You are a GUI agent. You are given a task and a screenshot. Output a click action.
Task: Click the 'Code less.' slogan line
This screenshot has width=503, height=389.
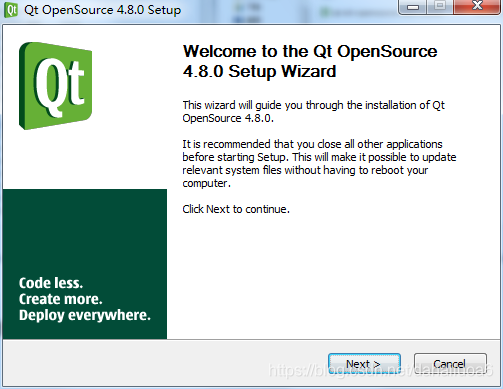pyautogui.click(x=51, y=283)
